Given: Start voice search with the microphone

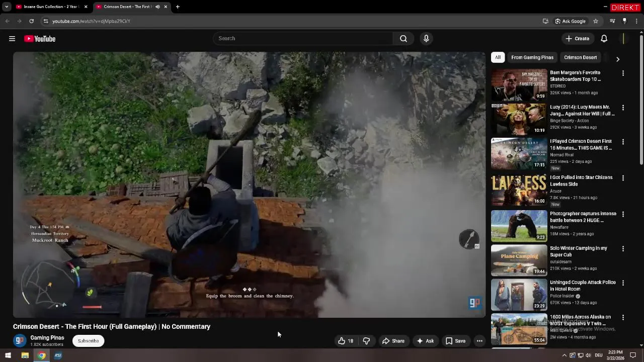Looking at the screenshot, I should (426, 38).
